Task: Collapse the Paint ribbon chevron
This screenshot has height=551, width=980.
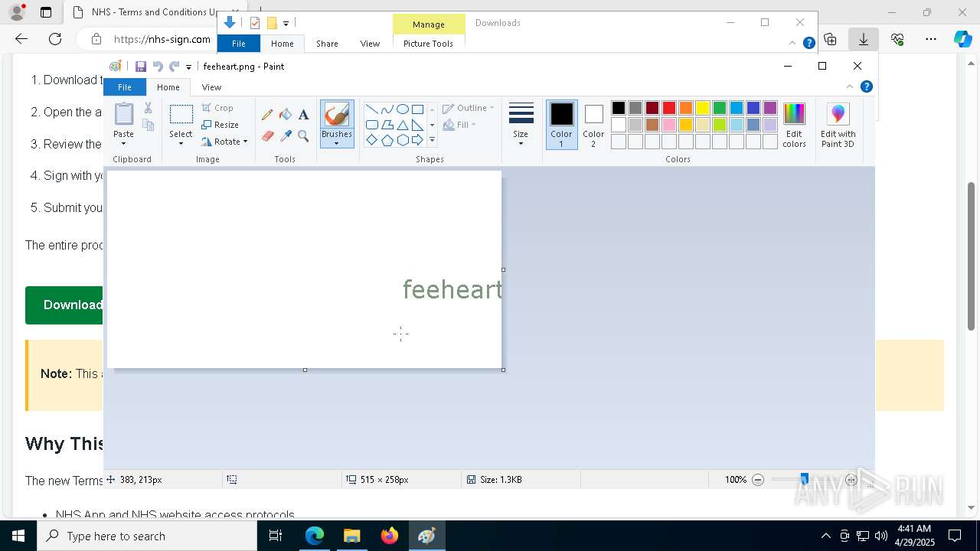Action: (x=849, y=86)
